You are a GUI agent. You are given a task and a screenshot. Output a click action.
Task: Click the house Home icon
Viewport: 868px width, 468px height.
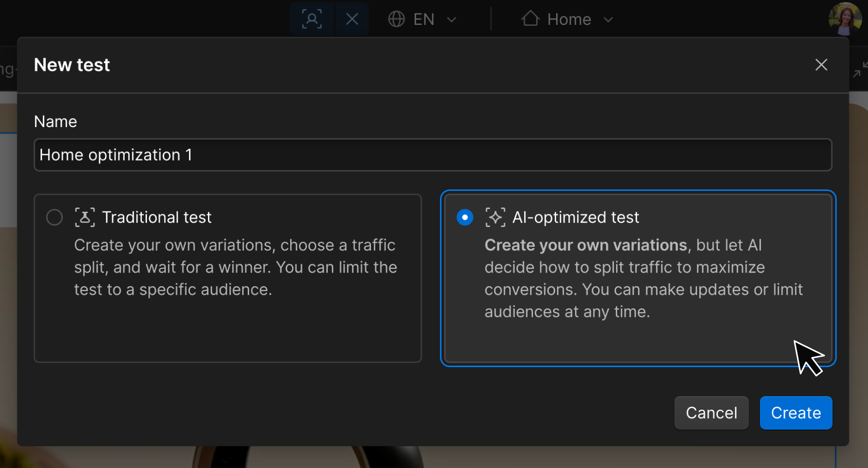pos(530,19)
